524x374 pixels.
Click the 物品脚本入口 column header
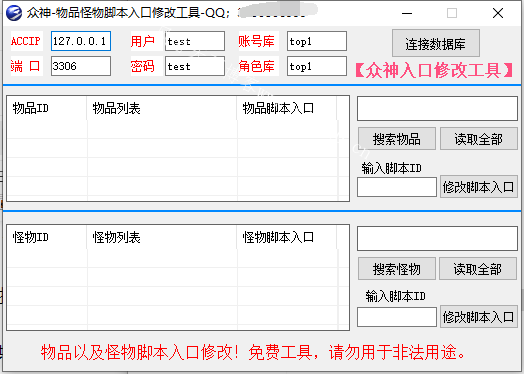(x=287, y=108)
